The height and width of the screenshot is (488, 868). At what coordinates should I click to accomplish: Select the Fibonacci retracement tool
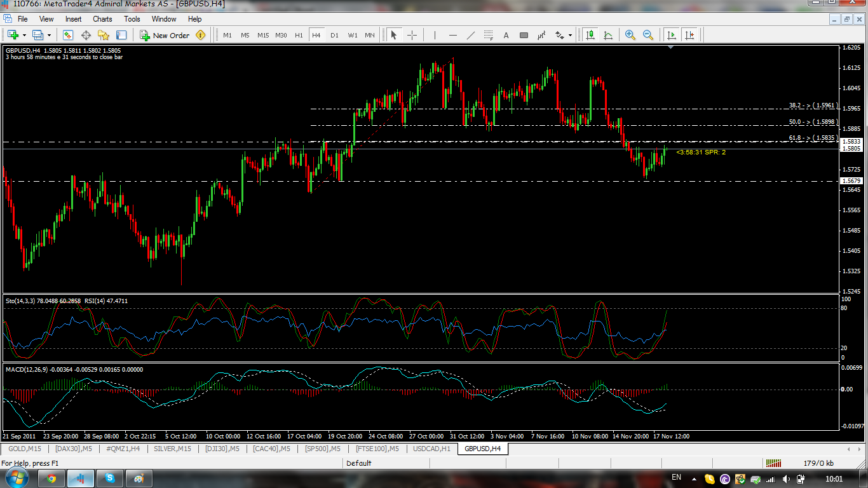click(x=489, y=35)
